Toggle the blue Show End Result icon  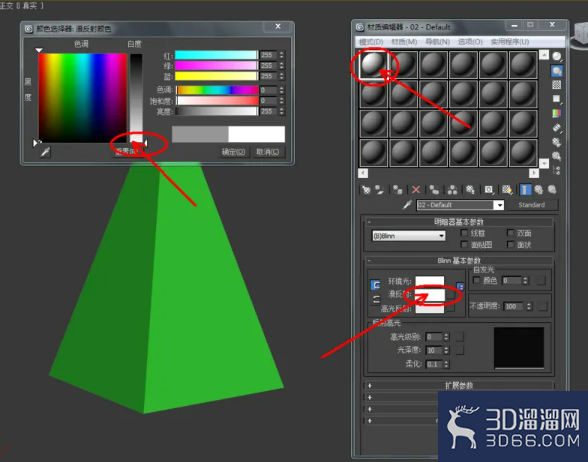525,190
